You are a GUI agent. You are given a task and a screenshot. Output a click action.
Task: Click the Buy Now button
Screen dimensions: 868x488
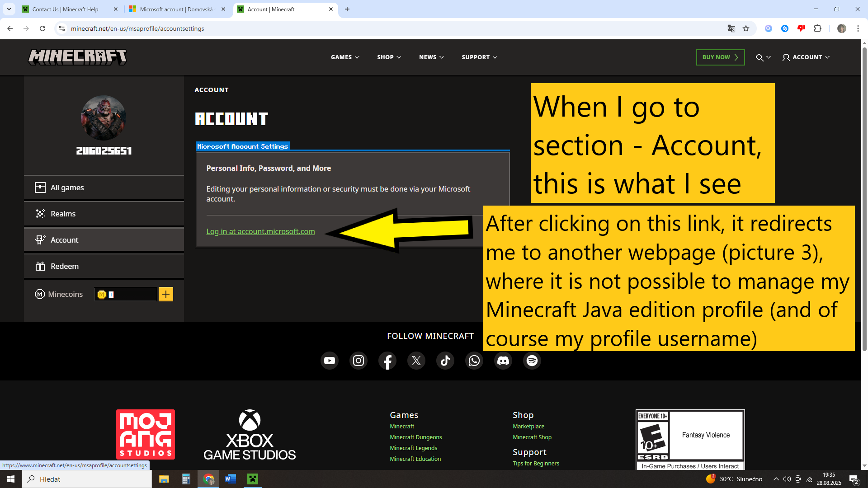720,57
